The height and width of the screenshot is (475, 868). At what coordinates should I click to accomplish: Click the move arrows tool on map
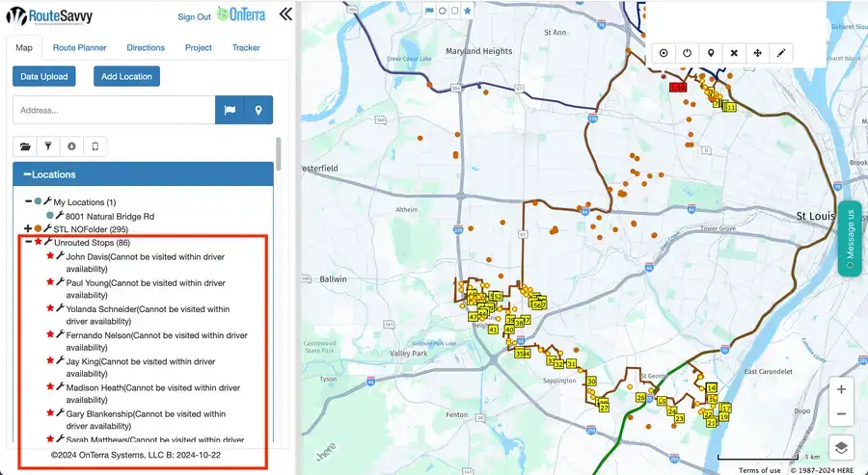click(x=758, y=53)
